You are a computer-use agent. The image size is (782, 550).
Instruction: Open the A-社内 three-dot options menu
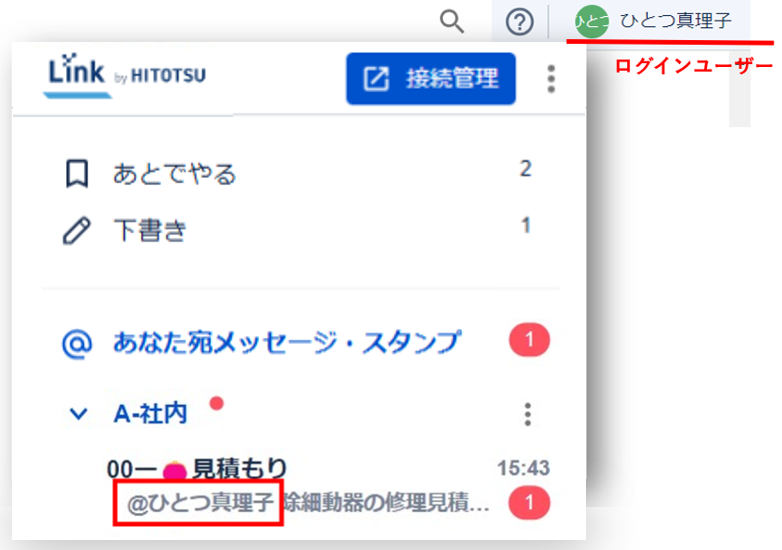(528, 414)
